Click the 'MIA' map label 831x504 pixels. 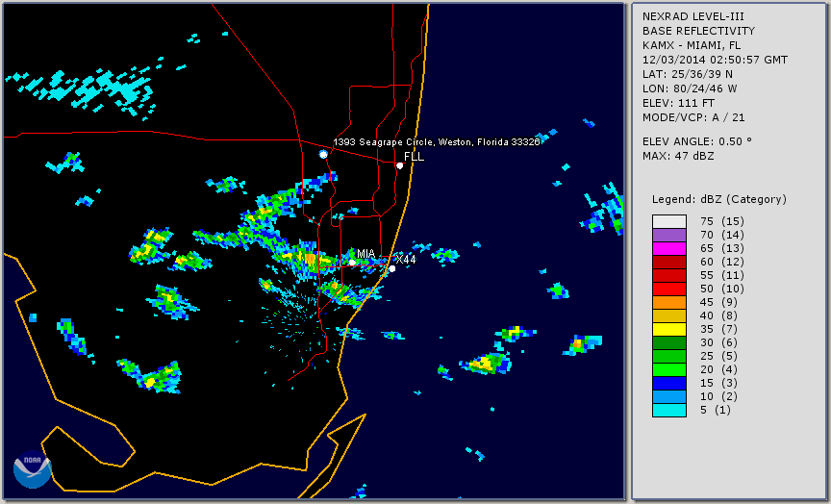coord(365,254)
